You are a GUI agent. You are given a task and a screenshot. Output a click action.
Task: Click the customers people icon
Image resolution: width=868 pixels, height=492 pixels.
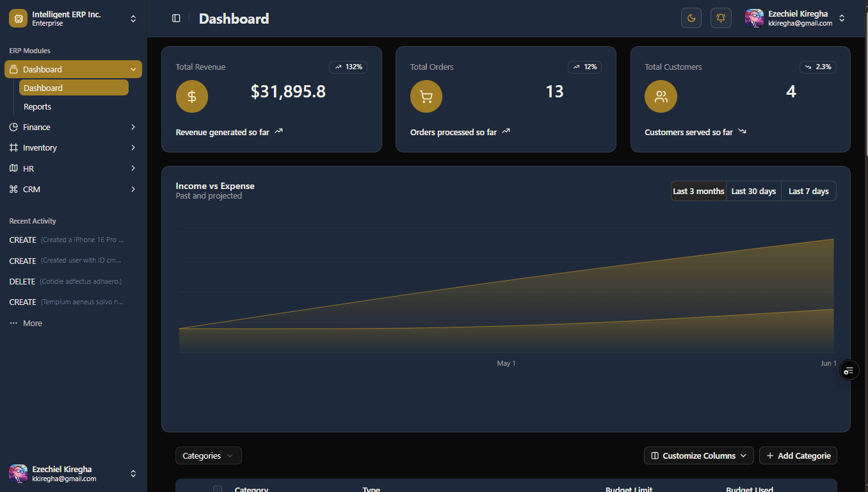click(661, 97)
